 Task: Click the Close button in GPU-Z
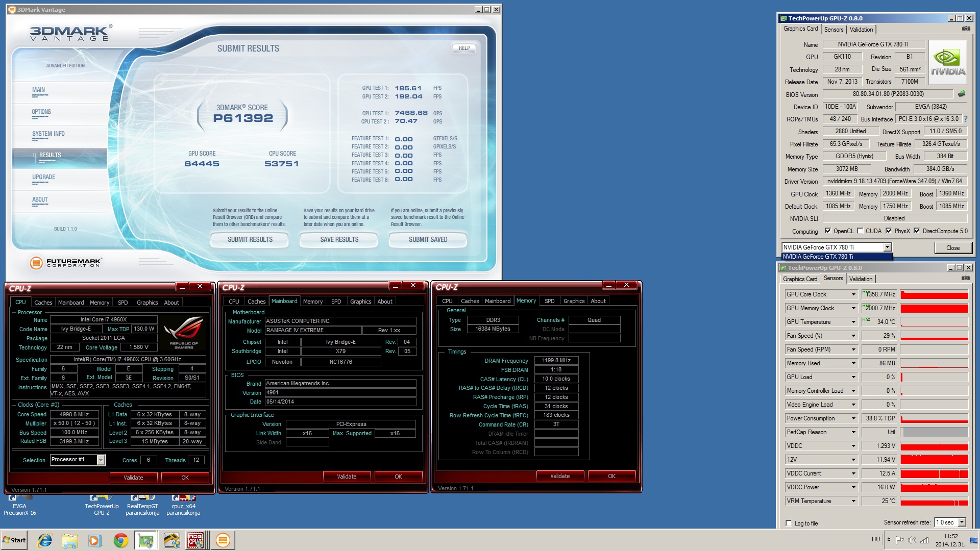[x=952, y=247]
